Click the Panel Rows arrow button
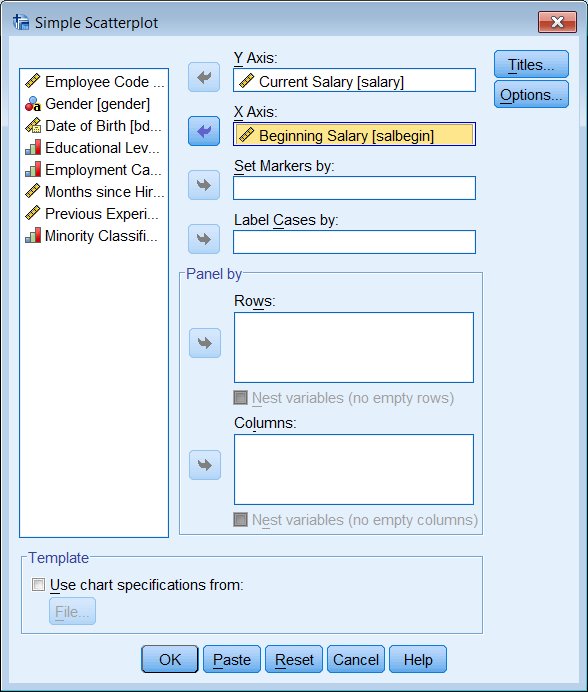The width and height of the screenshot is (588, 692). coord(205,343)
